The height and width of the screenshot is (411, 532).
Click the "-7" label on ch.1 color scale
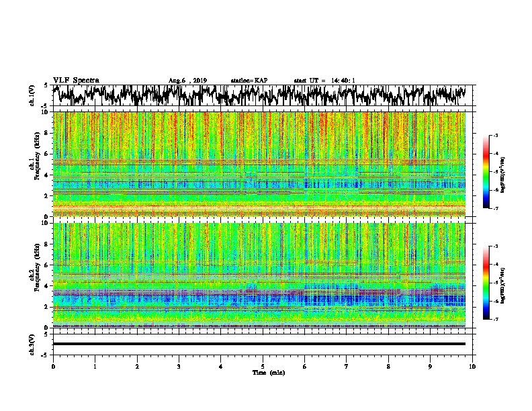click(496, 209)
